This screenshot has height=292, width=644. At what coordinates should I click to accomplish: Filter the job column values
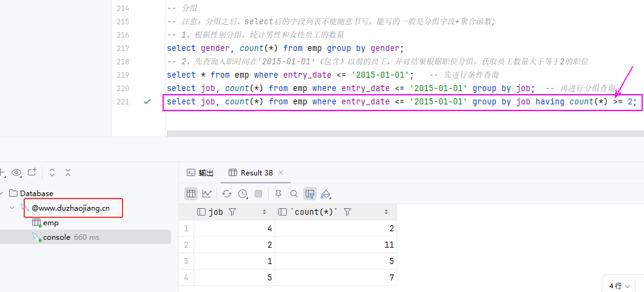click(232, 212)
